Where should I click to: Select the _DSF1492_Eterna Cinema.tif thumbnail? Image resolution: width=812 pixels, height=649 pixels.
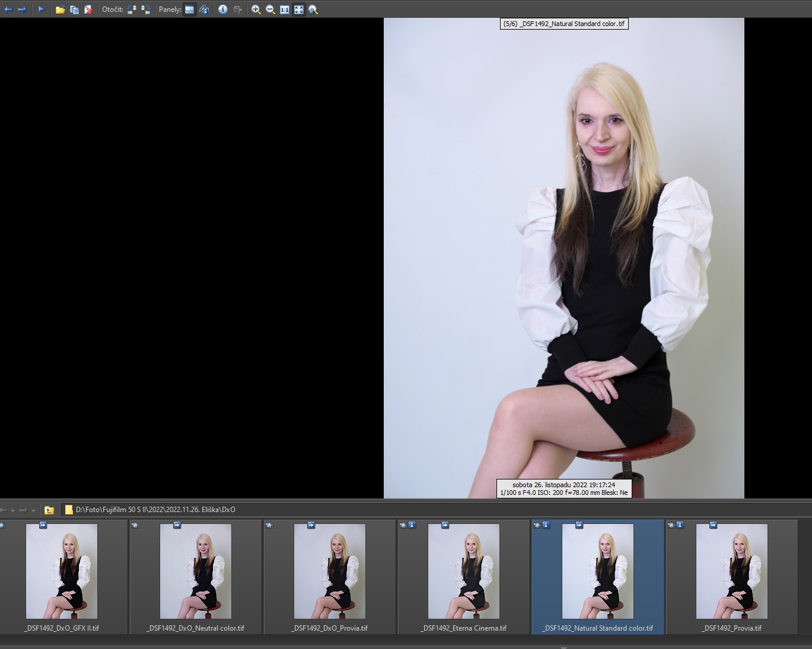coord(463,571)
